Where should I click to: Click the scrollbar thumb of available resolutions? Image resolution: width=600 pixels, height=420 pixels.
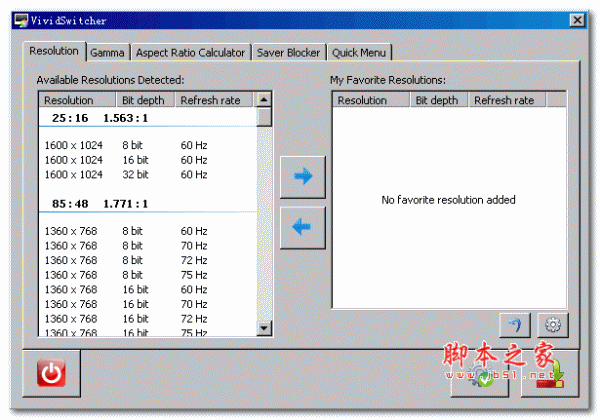pyautogui.click(x=264, y=117)
